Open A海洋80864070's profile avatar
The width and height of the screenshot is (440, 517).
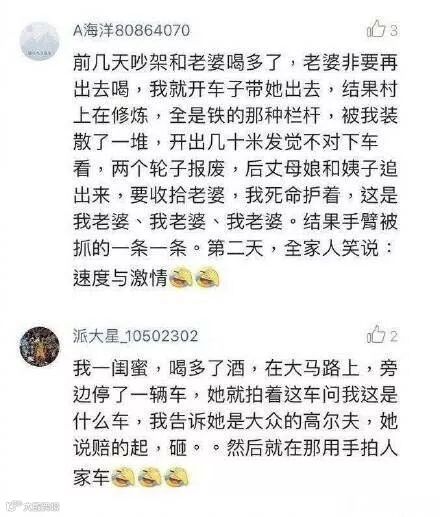tap(40, 41)
